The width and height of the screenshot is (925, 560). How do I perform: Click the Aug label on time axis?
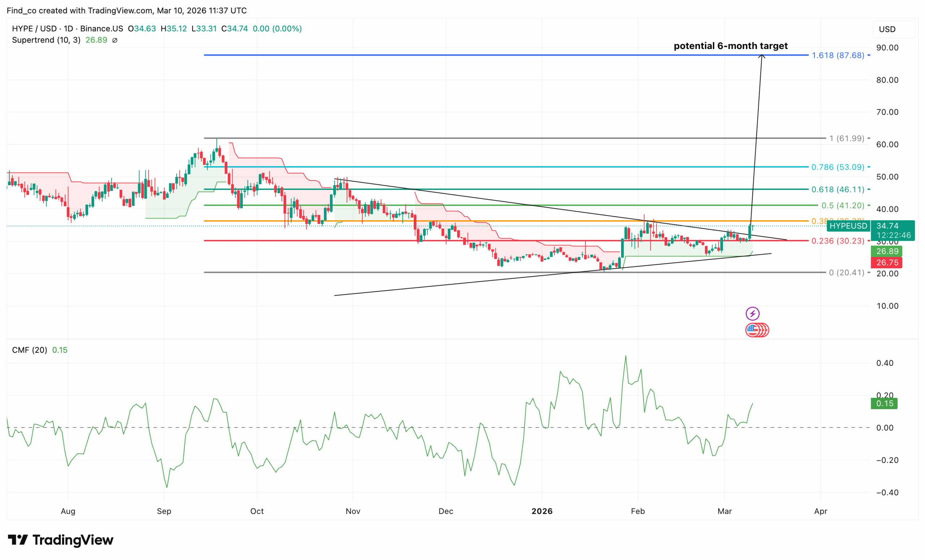pyautogui.click(x=68, y=511)
